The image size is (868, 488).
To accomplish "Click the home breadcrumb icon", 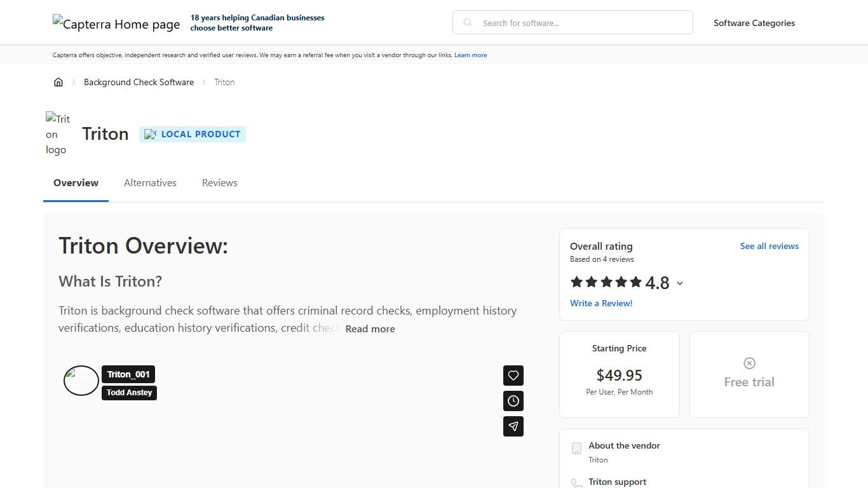I will pos(58,81).
